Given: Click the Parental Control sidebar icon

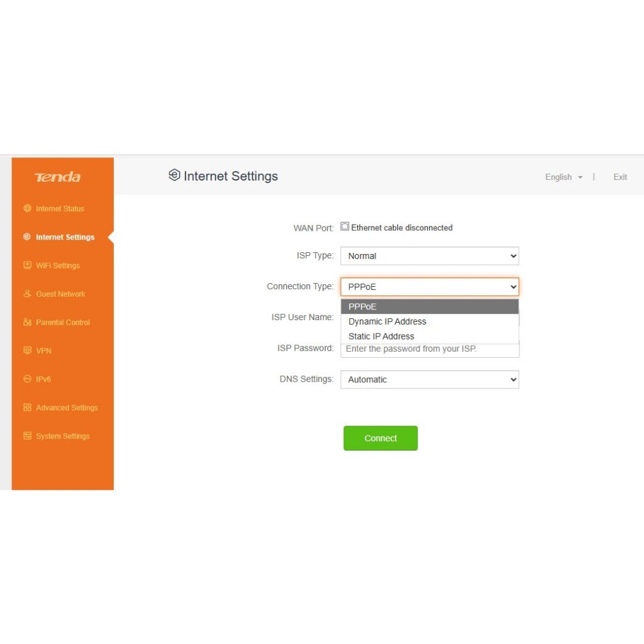Looking at the screenshot, I should coord(27,322).
